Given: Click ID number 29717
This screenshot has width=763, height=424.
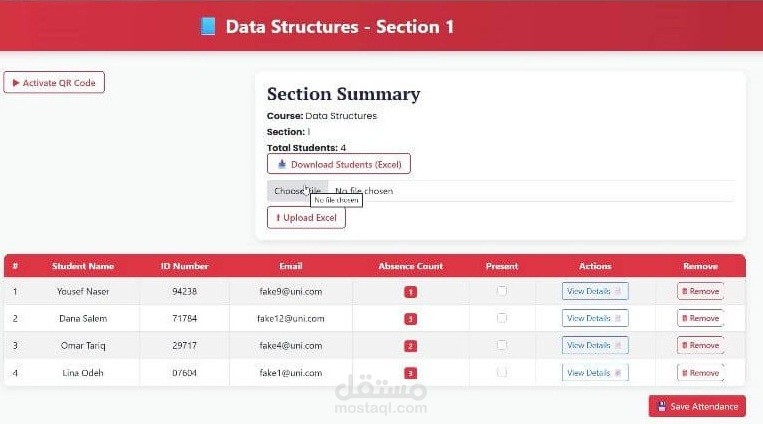Looking at the screenshot, I should pyautogui.click(x=184, y=346).
